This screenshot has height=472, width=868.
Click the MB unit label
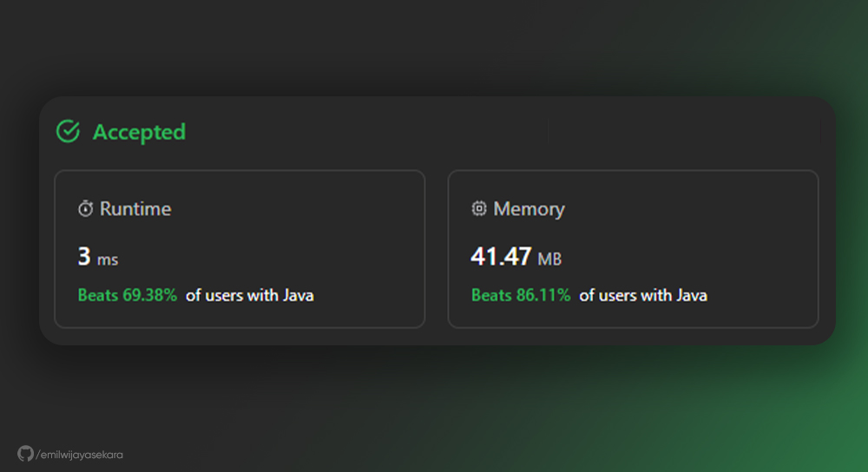549,259
